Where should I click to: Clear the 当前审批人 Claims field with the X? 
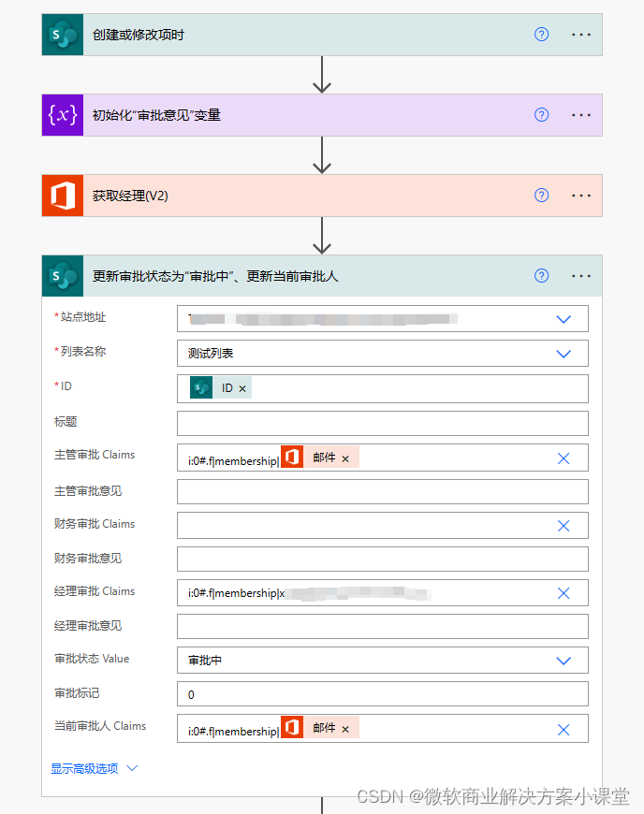coord(563,730)
